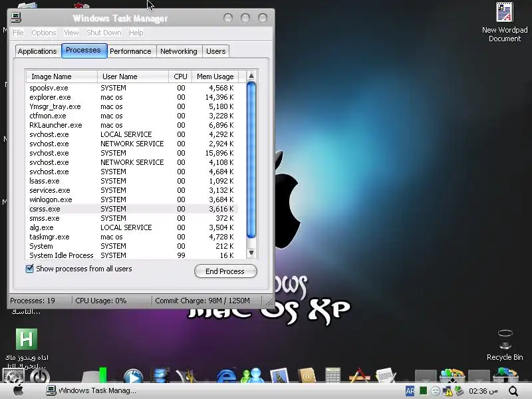The image size is (532, 399).
Task: Click the process list scroll down arrow
Action: (x=251, y=253)
